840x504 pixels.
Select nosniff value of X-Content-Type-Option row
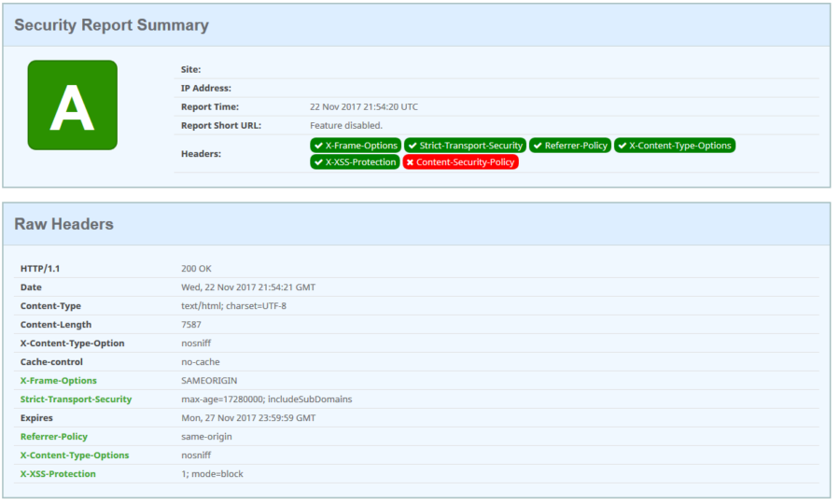(196, 343)
